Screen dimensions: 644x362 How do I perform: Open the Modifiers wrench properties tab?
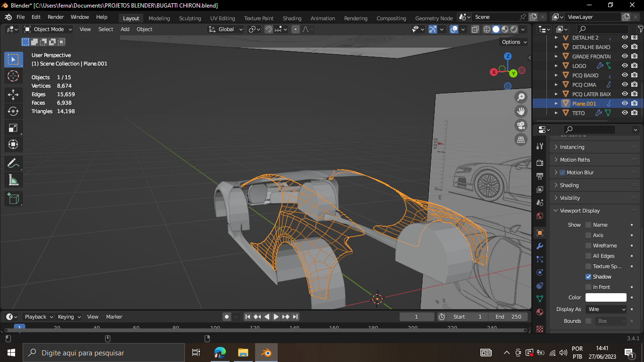540,246
